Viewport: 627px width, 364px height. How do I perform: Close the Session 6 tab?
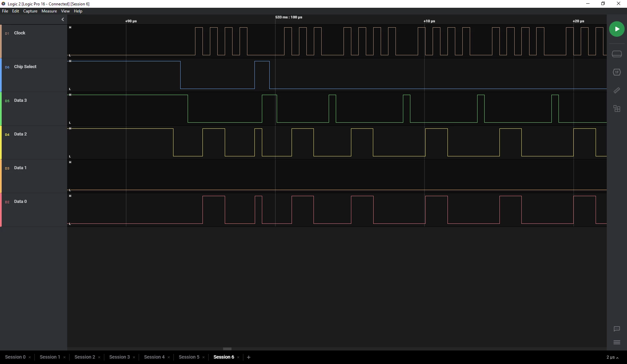[238, 357]
